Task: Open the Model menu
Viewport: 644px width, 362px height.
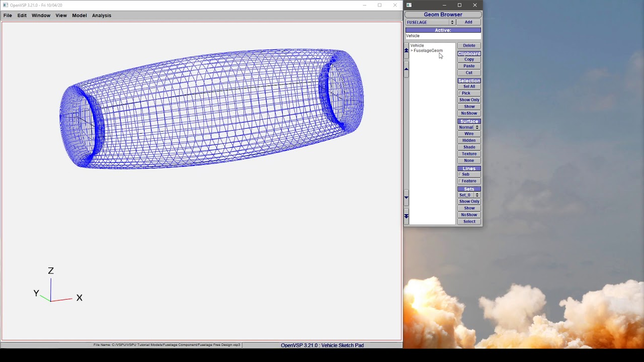Action: (x=79, y=16)
